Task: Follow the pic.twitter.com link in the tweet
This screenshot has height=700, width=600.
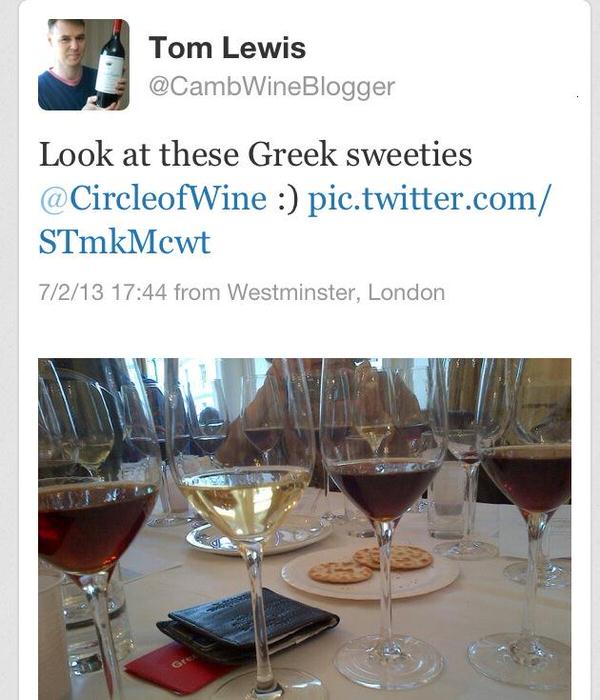Action: pos(430,198)
